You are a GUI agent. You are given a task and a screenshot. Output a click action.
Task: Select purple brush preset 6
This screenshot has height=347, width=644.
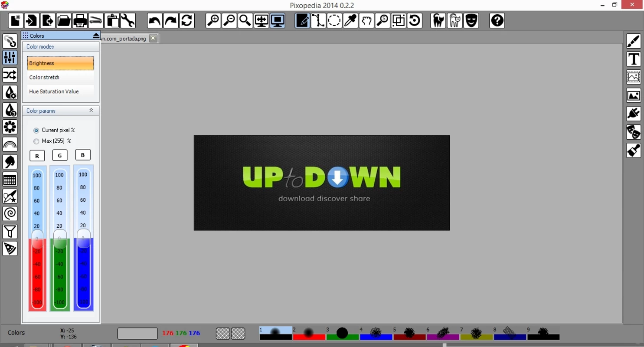pos(443,333)
